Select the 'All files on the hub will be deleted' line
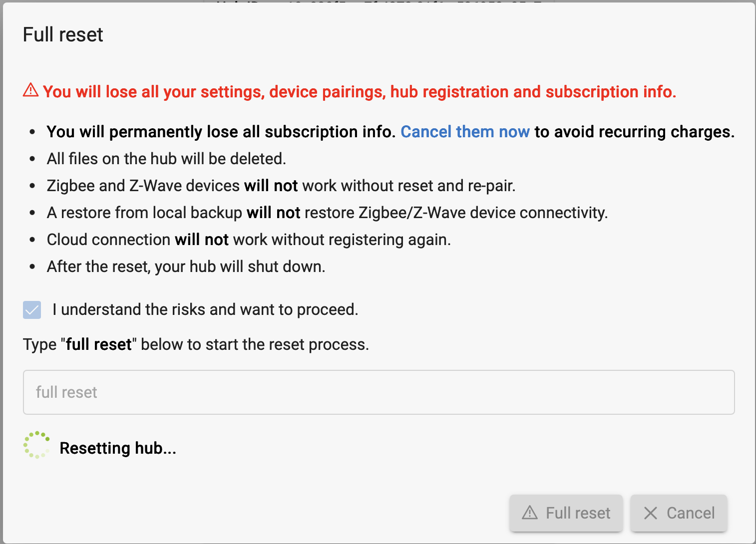Image resolution: width=756 pixels, height=544 pixels. tap(166, 159)
